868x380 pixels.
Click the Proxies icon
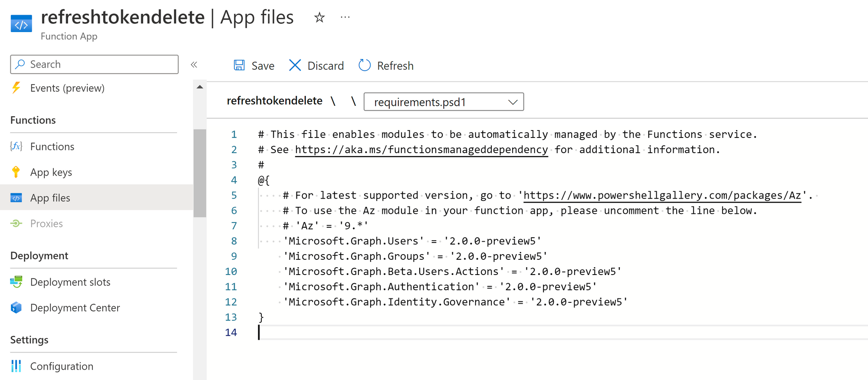pos(16,223)
